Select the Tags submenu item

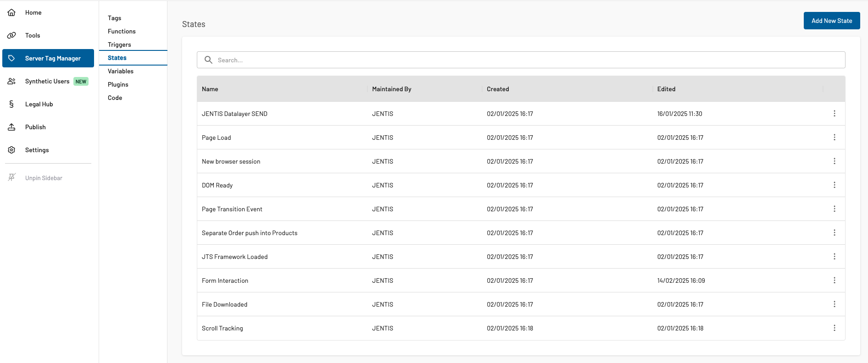pos(114,18)
